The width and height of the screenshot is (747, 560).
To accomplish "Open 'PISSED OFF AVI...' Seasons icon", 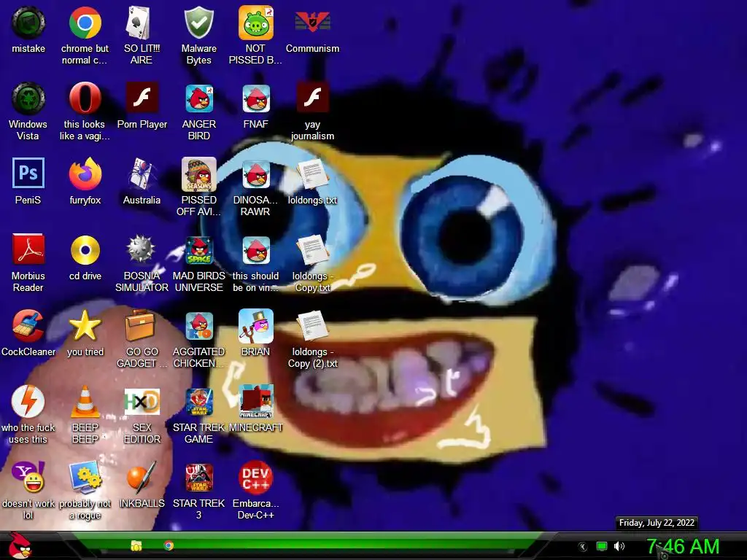I will tap(198, 174).
